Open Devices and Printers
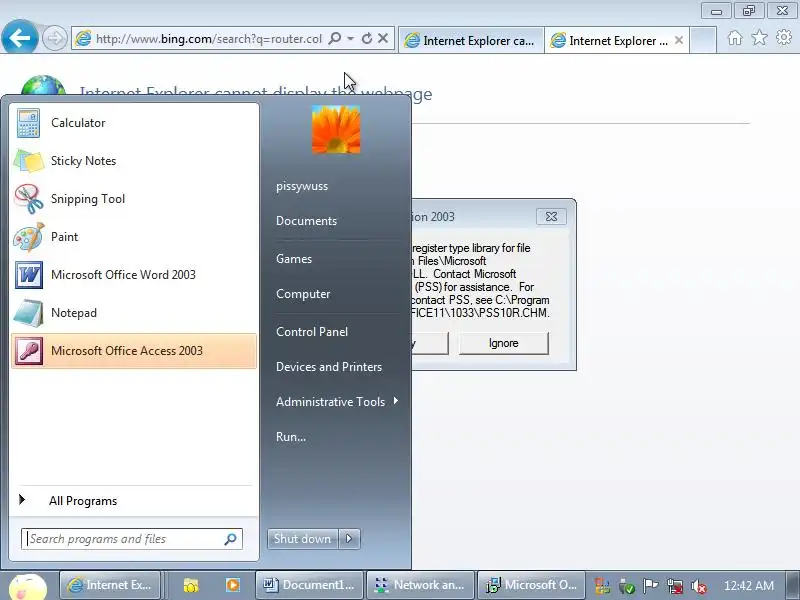Screen dimensions: 800x600 (329, 367)
